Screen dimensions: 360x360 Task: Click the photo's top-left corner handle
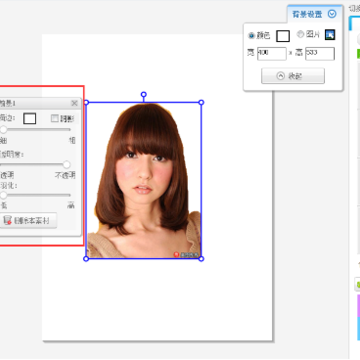pyautogui.click(x=86, y=102)
